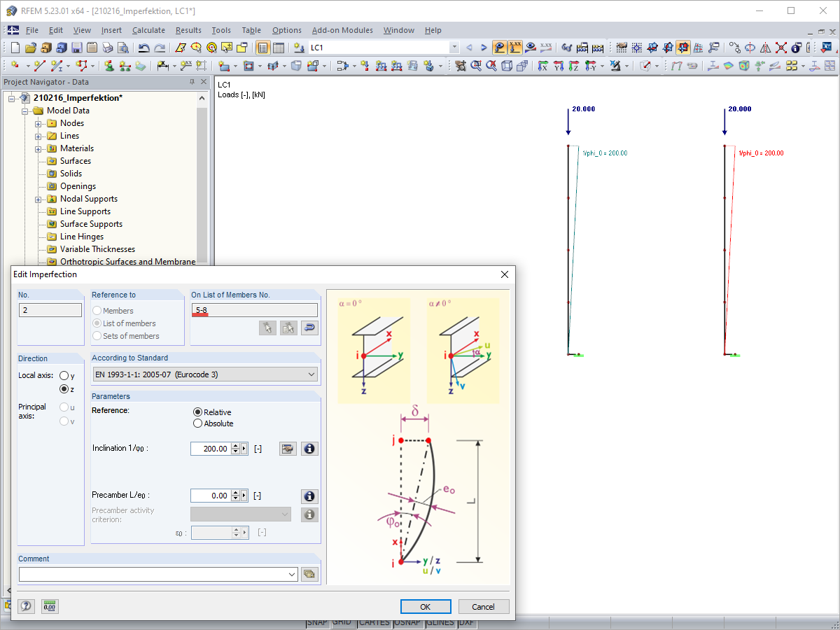The image size is (840, 630).
Task: Click the New Model blank page icon
Action: [x=15, y=48]
